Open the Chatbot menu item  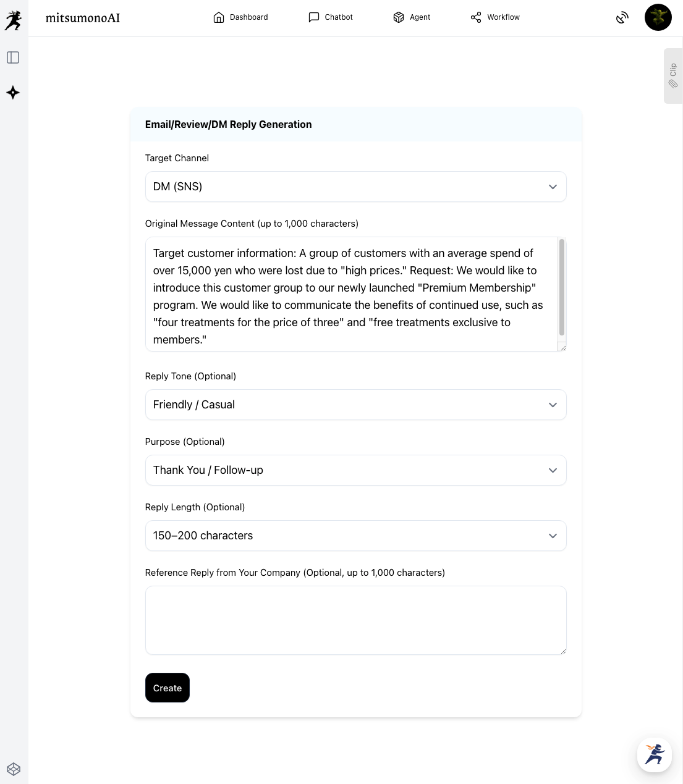[331, 17]
